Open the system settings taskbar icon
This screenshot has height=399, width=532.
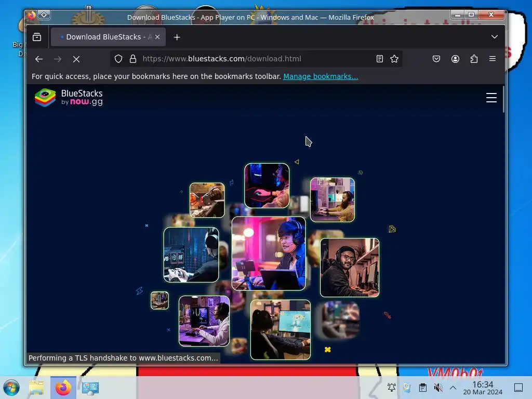click(90, 388)
